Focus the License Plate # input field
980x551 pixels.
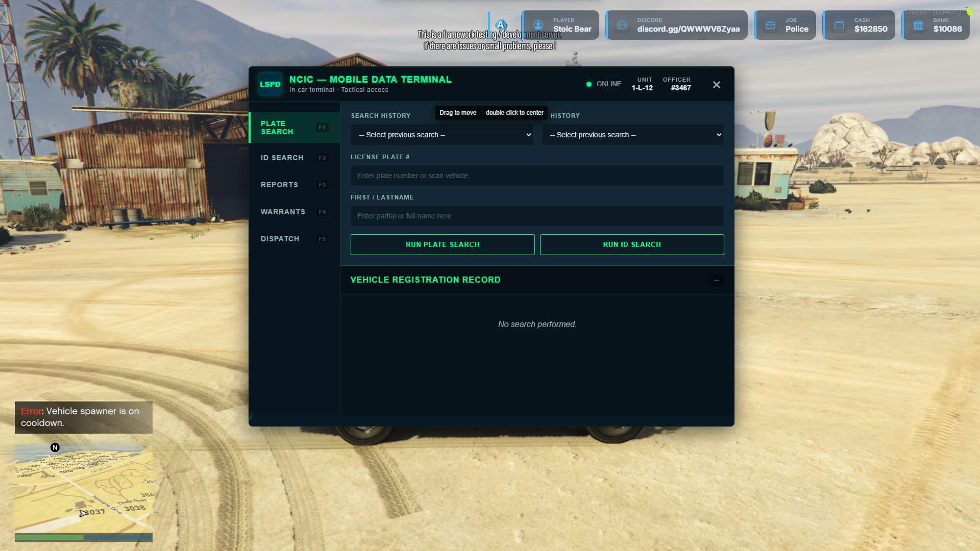(x=537, y=176)
